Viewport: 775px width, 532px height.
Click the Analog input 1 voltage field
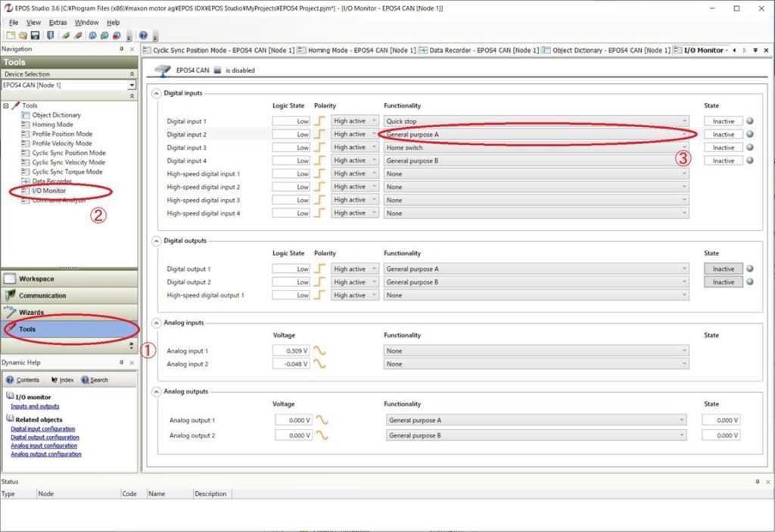point(292,351)
